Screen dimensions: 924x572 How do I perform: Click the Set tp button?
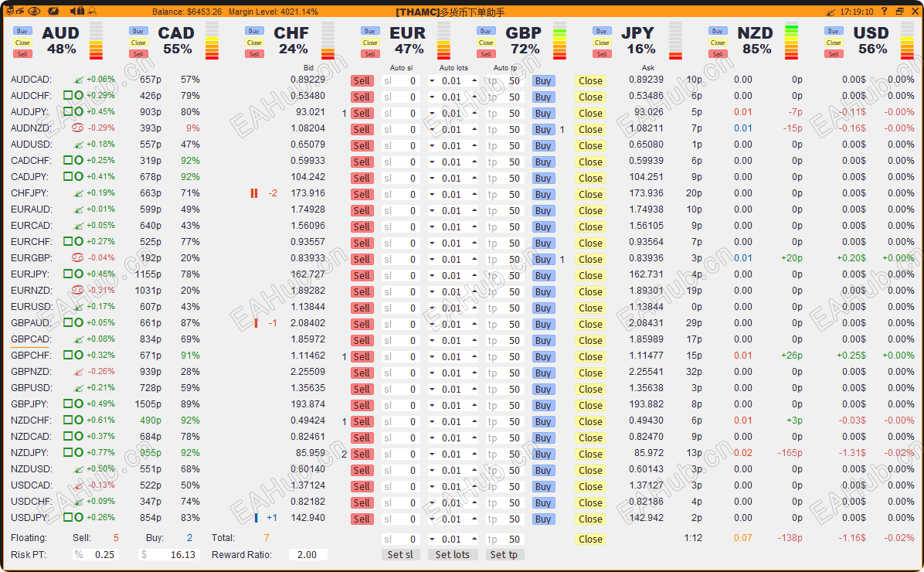coord(504,554)
